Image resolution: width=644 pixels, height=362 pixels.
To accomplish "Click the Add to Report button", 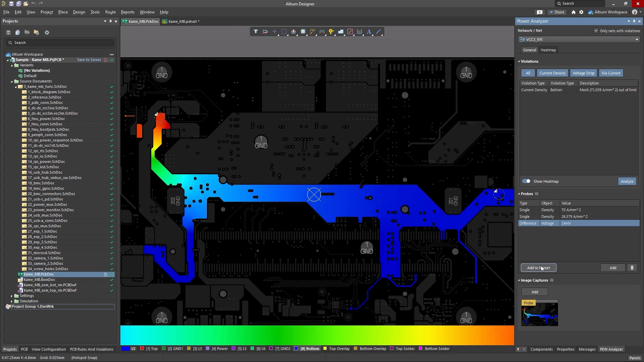I will point(538,268).
